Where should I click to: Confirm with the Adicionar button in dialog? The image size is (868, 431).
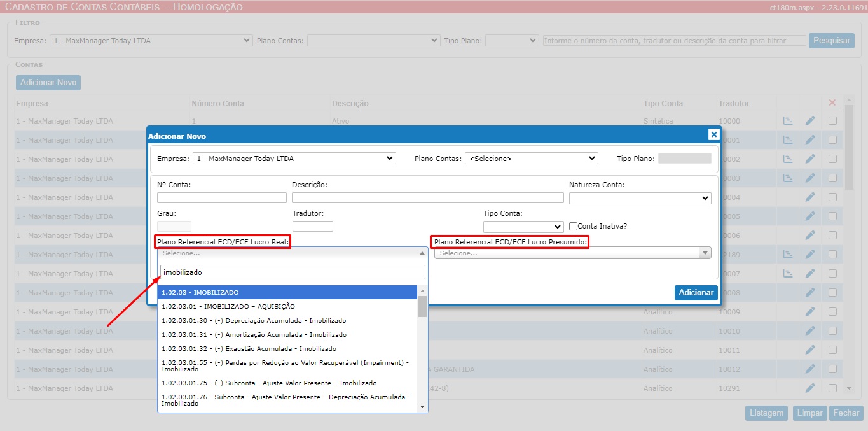(696, 293)
